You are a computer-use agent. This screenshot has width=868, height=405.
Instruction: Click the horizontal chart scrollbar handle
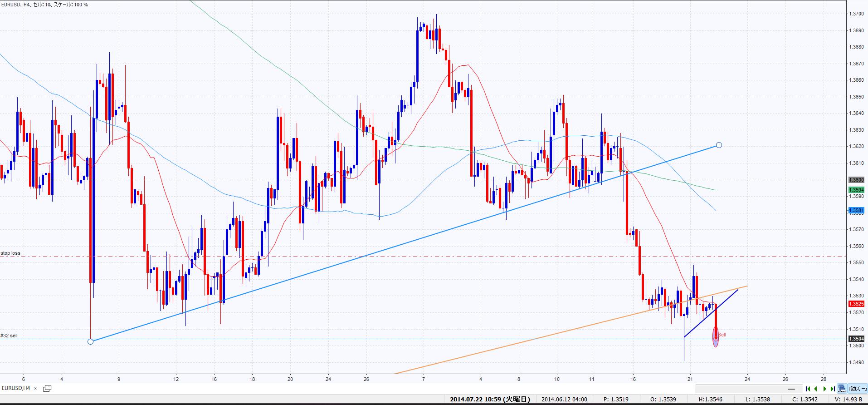(791, 389)
